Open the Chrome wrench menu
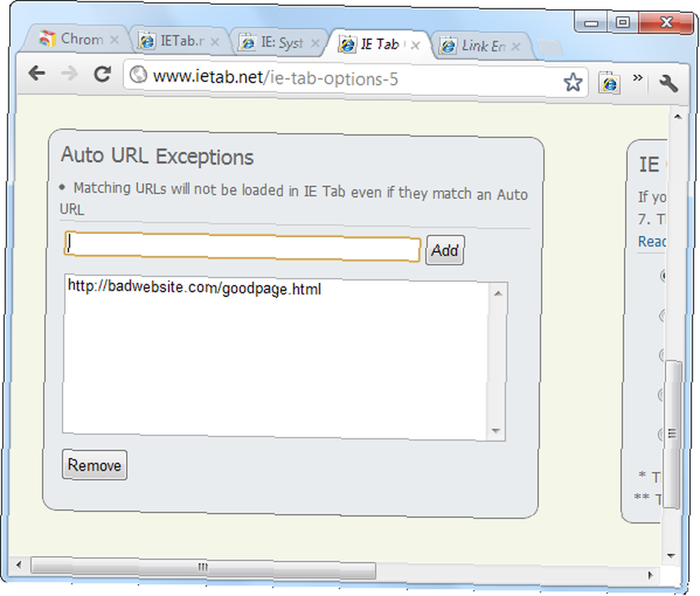This screenshot has width=700, height=596. click(x=668, y=83)
